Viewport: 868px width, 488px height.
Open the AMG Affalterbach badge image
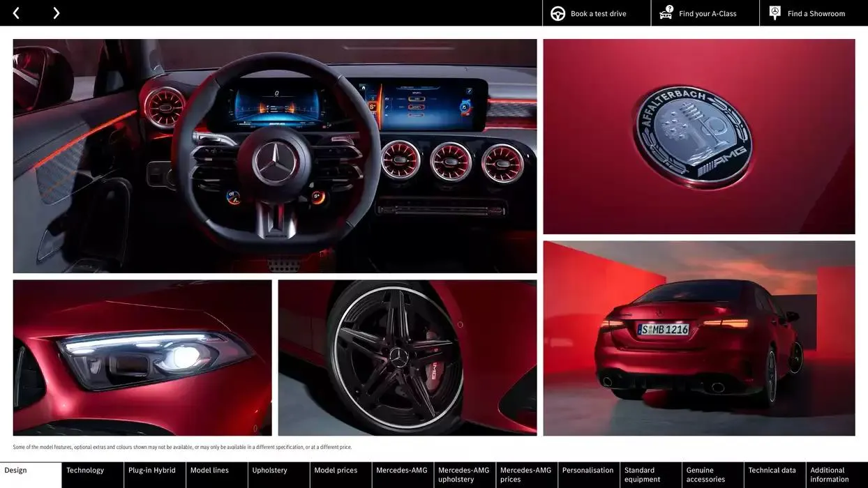698,136
